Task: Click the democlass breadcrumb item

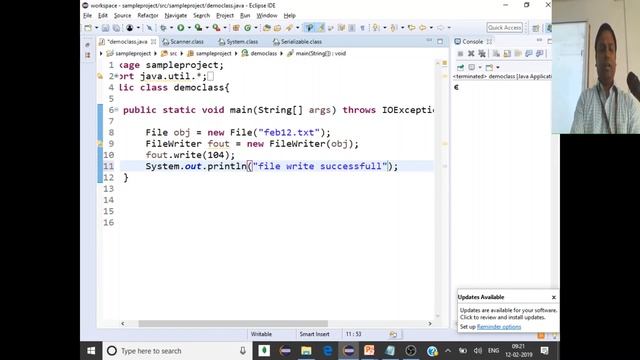Action: tap(259, 53)
